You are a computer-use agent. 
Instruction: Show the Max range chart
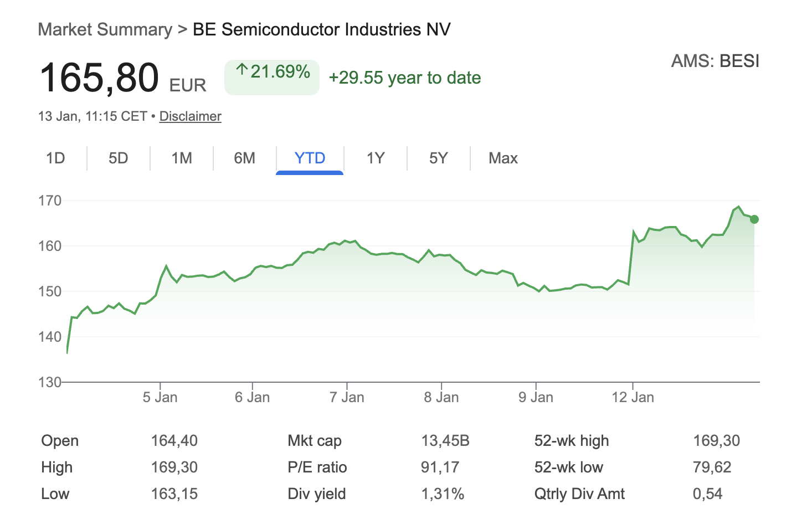503,158
